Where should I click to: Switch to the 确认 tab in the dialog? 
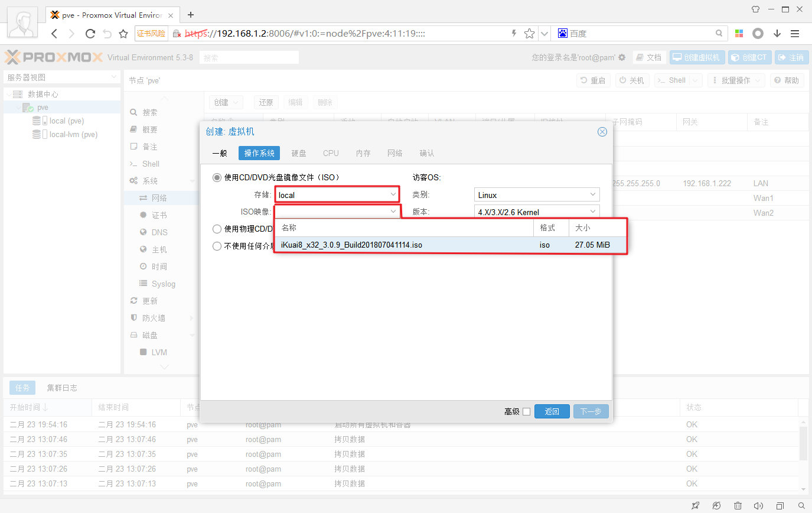pos(427,153)
